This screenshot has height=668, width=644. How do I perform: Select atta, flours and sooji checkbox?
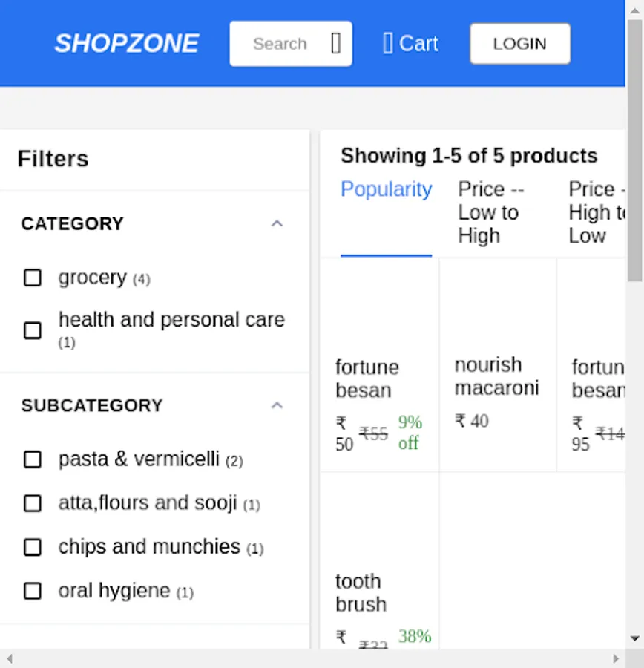pyautogui.click(x=33, y=503)
